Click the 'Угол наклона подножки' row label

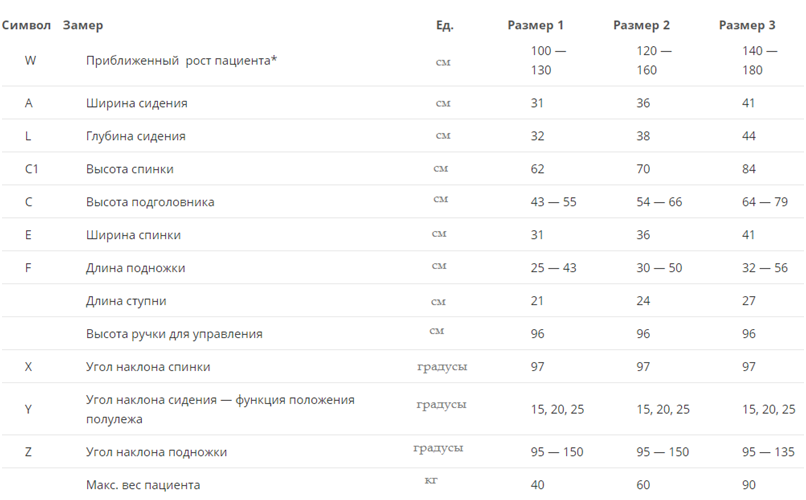[x=156, y=452]
